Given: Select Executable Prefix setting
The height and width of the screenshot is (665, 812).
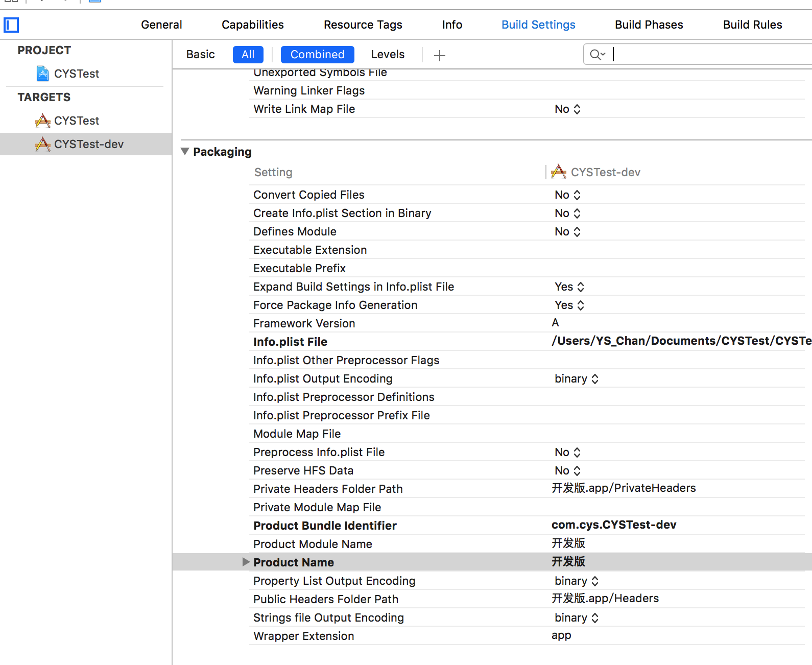Looking at the screenshot, I should coord(299,268).
